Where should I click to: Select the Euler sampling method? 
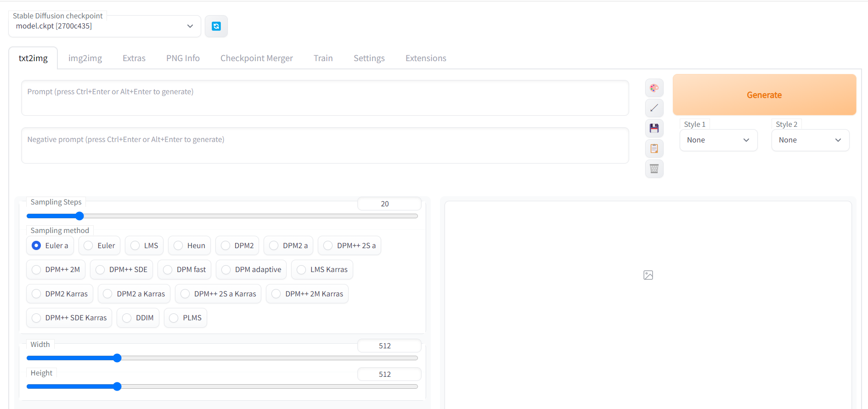pos(100,245)
